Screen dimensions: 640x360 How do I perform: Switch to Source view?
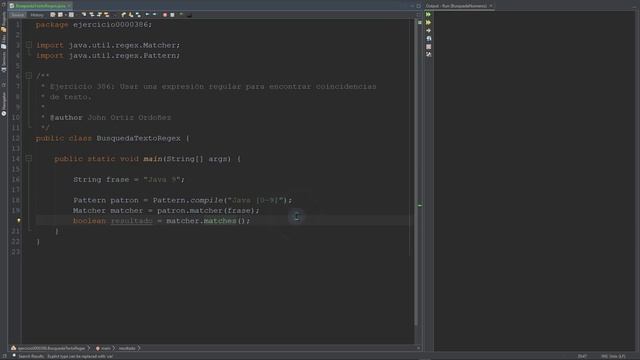pyautogui.click(x=18, y=15)
